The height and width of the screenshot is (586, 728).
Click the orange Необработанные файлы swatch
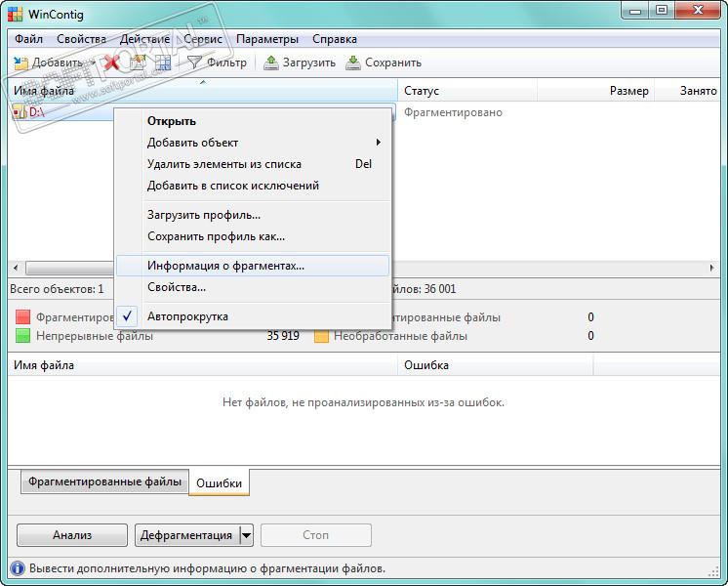pyautogui.click(x=321, y=336)
